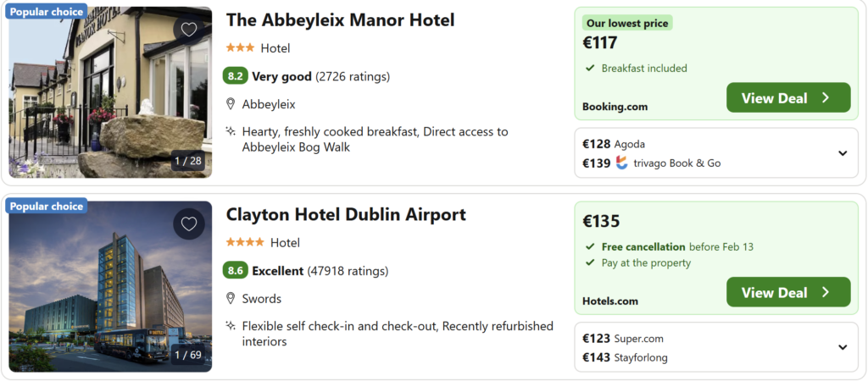Open Abbeyleix Manor photo gallery thumbnail
The width and height of the screenshot is (868, 381).
pyautogui.click(x=110, y=92)
